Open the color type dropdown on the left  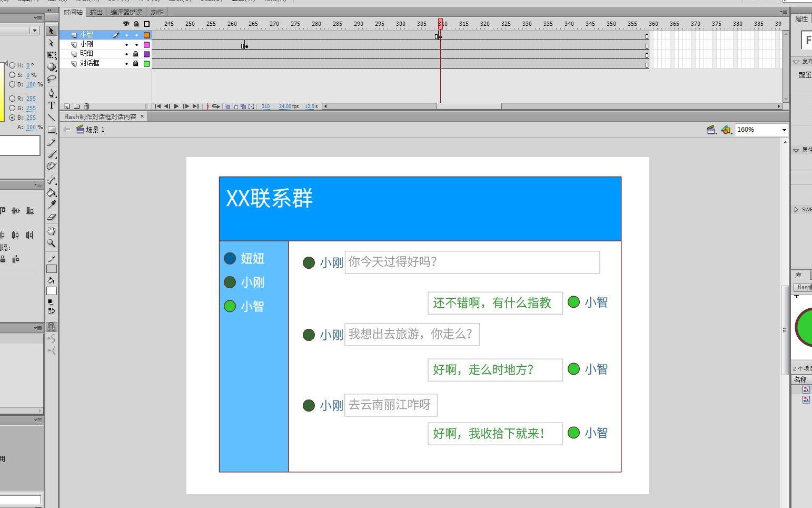[35, 31]
